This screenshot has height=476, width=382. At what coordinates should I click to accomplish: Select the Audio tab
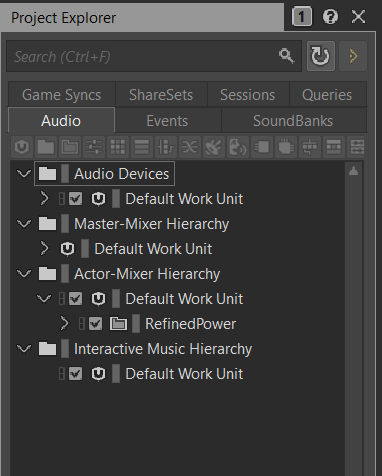click(61, 120)
